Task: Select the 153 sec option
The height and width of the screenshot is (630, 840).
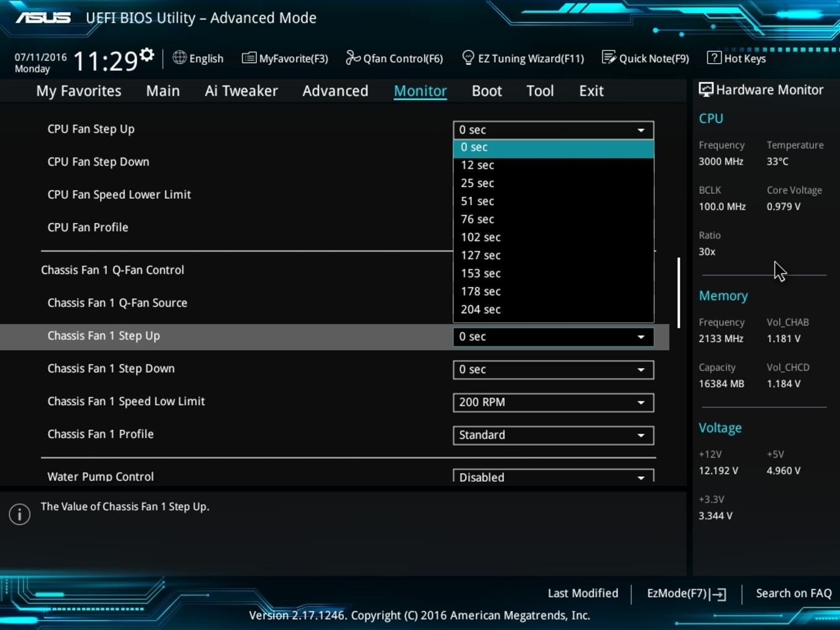Action: click(553, 273)
